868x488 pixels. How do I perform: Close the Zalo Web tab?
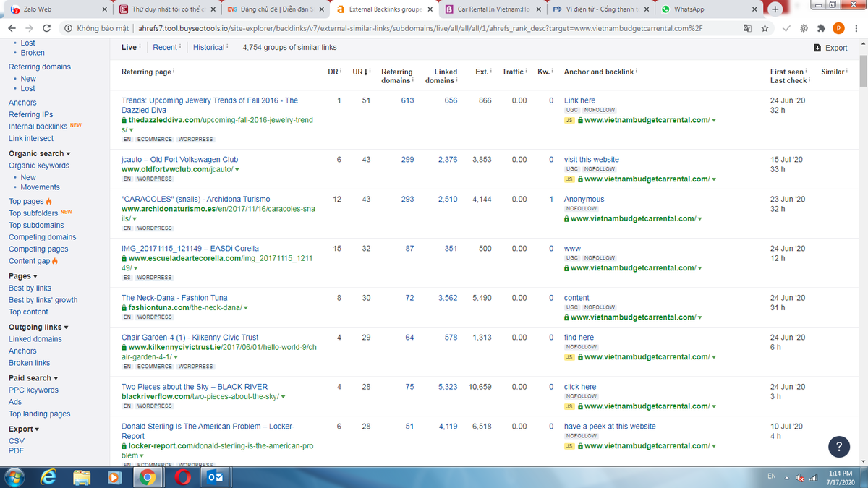(x=105, y=9)
